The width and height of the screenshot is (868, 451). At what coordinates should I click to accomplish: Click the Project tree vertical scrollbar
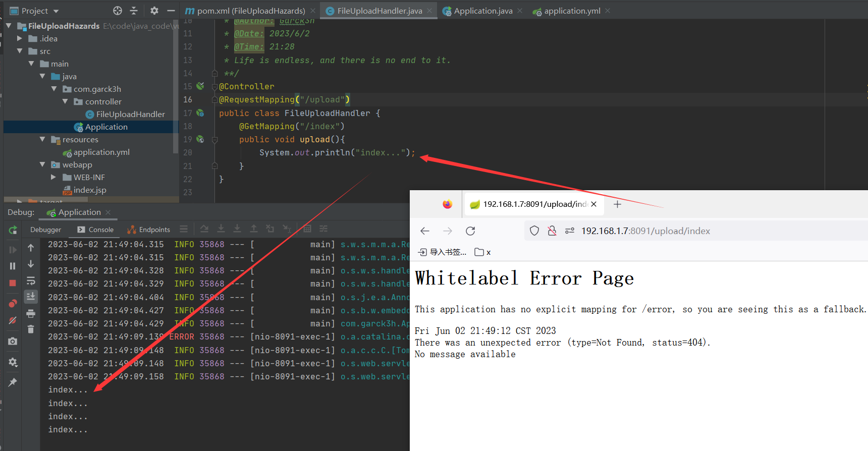pos(176,86)
